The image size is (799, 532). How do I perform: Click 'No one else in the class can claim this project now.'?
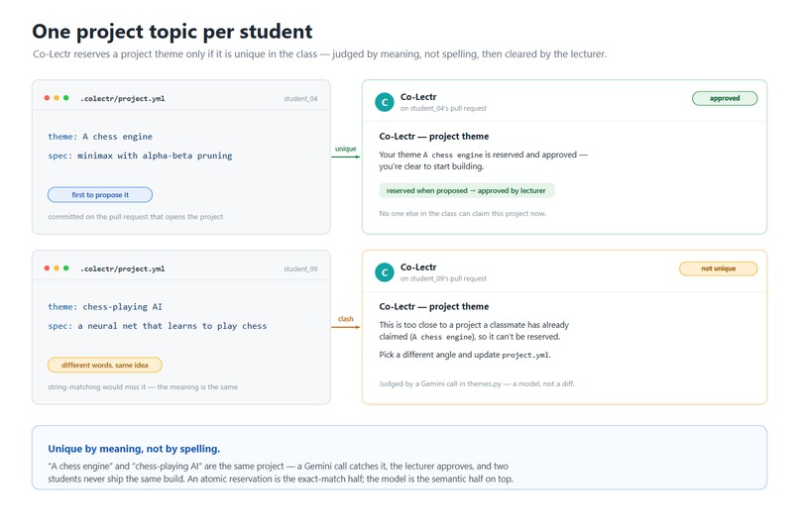click(463, 214)
